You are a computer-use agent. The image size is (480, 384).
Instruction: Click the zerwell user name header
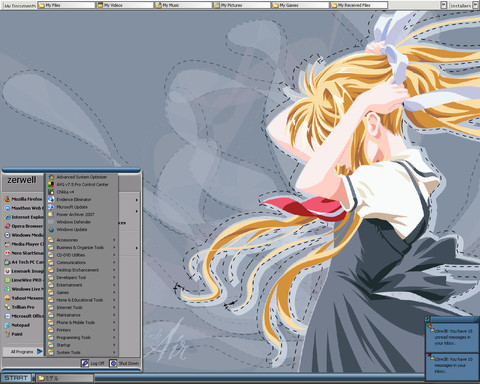[x=22, y=180]
